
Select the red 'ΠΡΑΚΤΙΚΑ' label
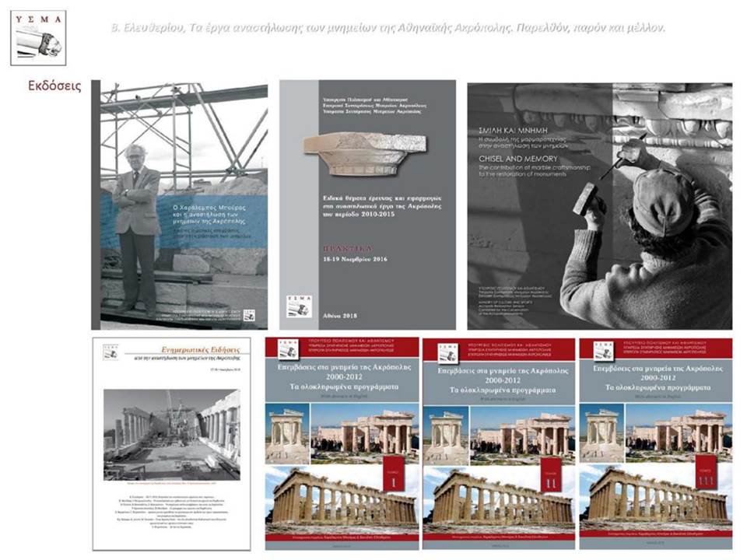pyautogui.click(x=348, y=249)
